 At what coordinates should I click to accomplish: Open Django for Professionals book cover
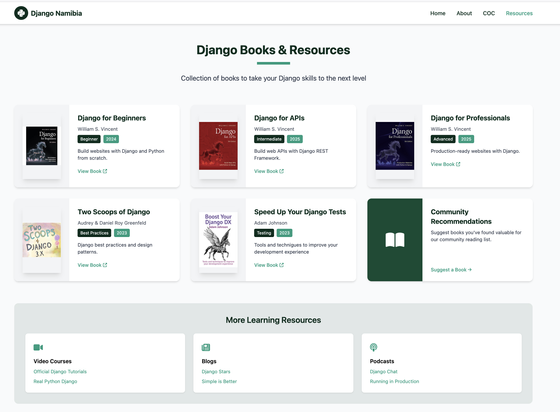pos(395,146)
